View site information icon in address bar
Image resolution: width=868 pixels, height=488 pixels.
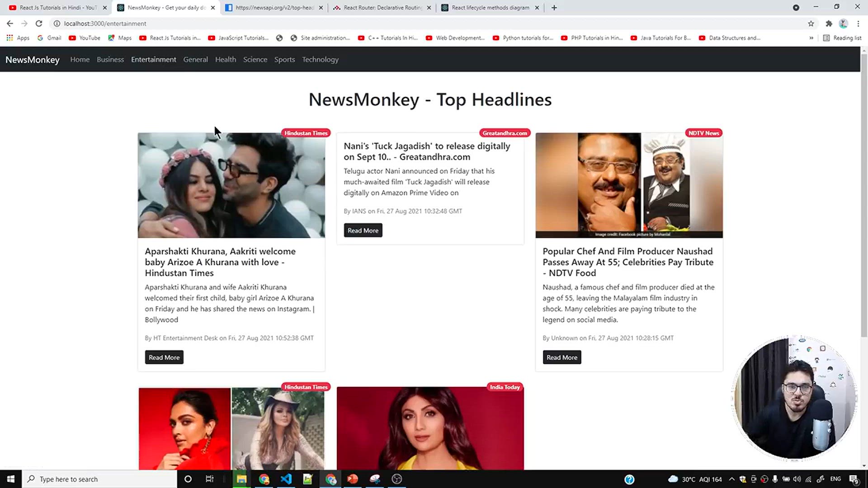(x=57, y=23)
